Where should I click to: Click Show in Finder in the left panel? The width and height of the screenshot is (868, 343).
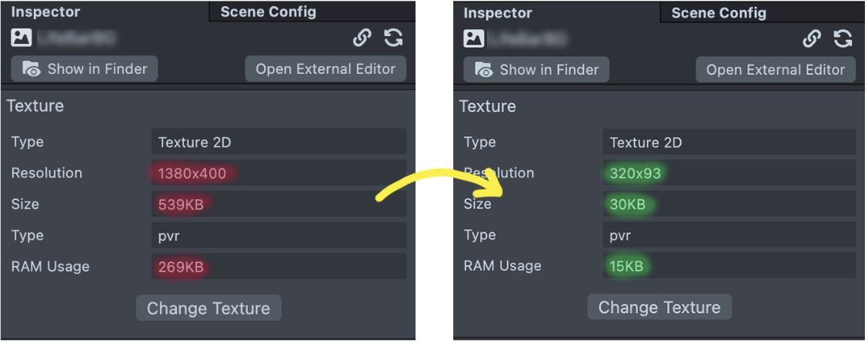(x=85, y=69)
